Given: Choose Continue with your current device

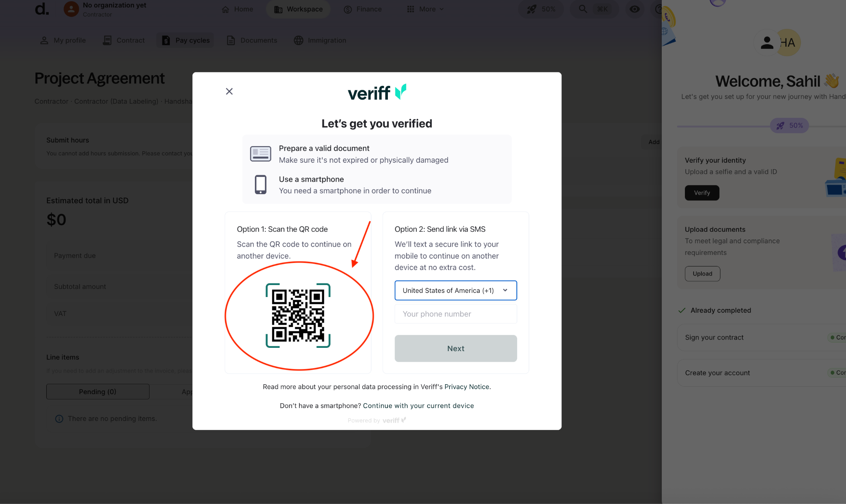Looking at the screenshot, I should (x=418, y=405).
